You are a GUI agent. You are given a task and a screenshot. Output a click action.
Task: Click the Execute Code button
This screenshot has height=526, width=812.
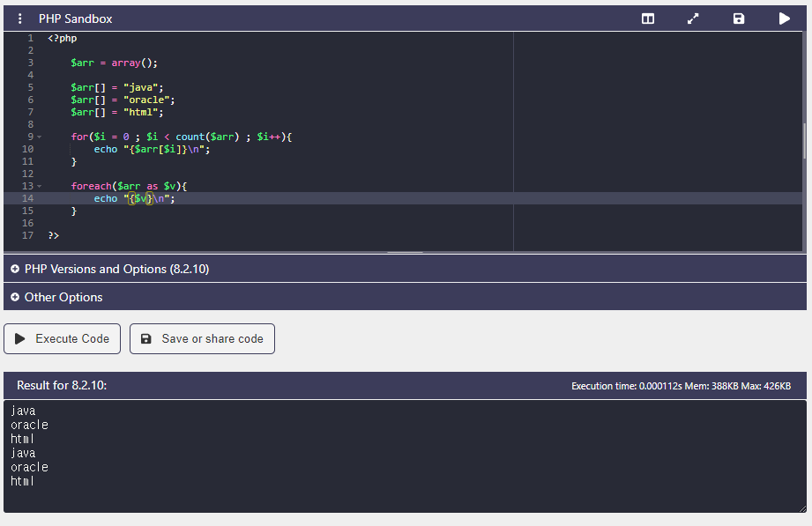coord(62,338)
